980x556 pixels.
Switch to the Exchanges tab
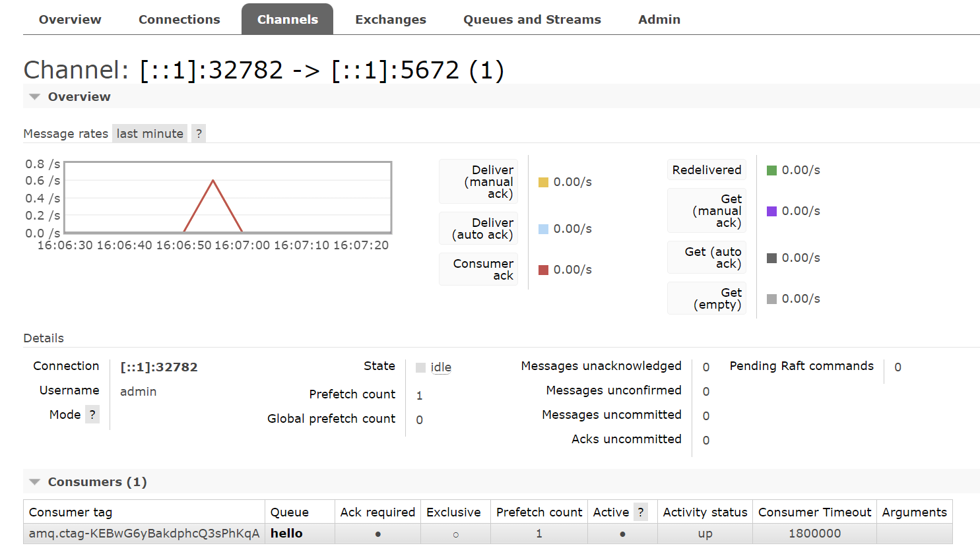[391, 19]
